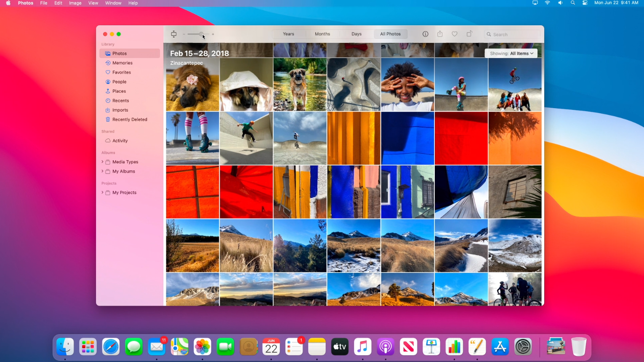Expand the My Albums folder
Viewport: 644px width, 362px height.
(102, 171)
